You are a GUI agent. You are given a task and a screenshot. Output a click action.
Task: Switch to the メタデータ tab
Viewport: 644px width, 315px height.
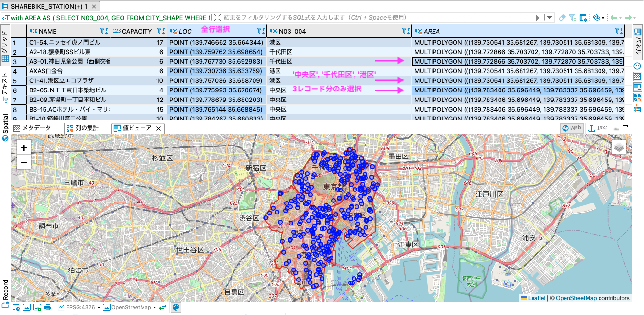coord(33,128)
